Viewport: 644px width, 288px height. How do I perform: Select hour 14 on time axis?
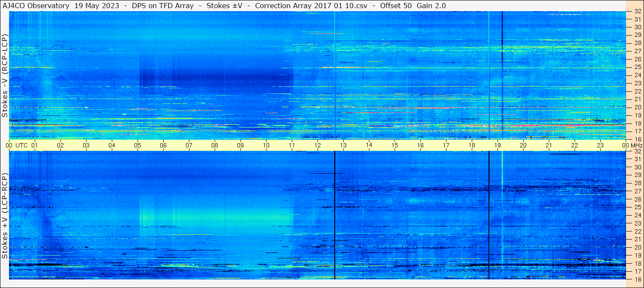(x=369, y=145)
